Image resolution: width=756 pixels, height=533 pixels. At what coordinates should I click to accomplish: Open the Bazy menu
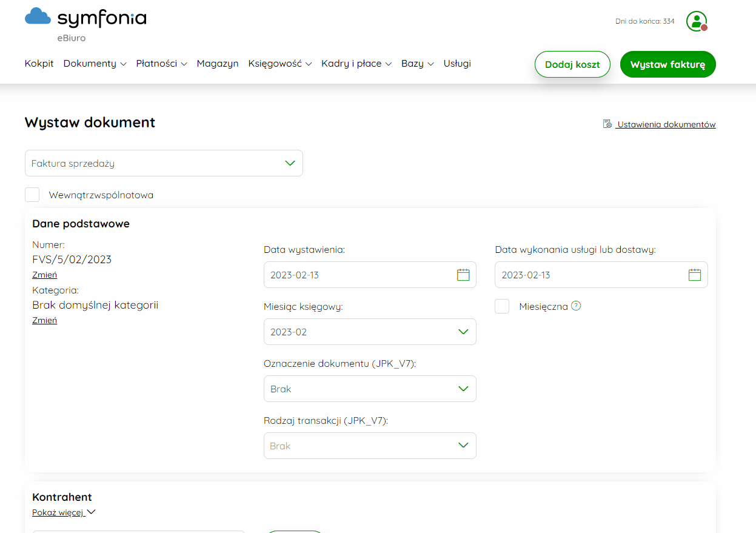coord(418,64)
